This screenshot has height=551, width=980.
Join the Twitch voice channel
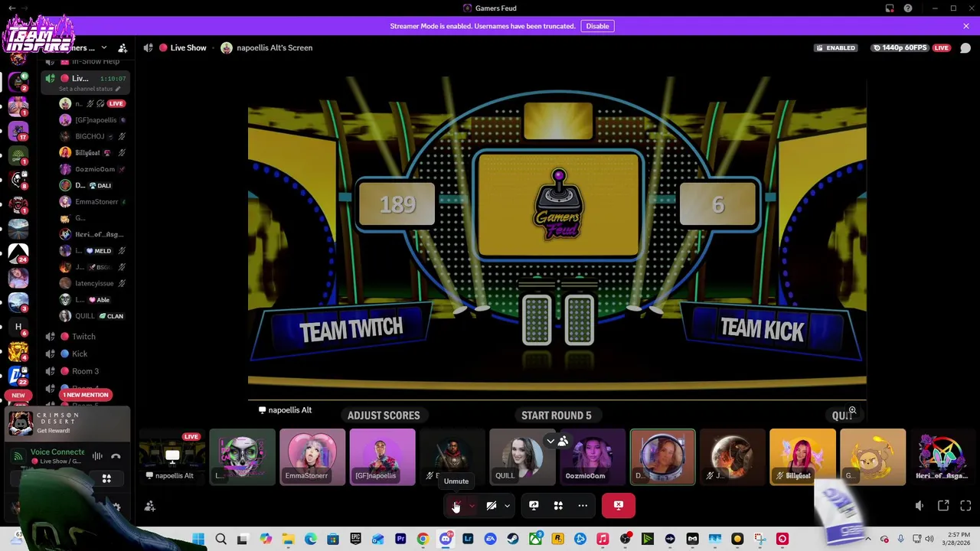[83, 337]
